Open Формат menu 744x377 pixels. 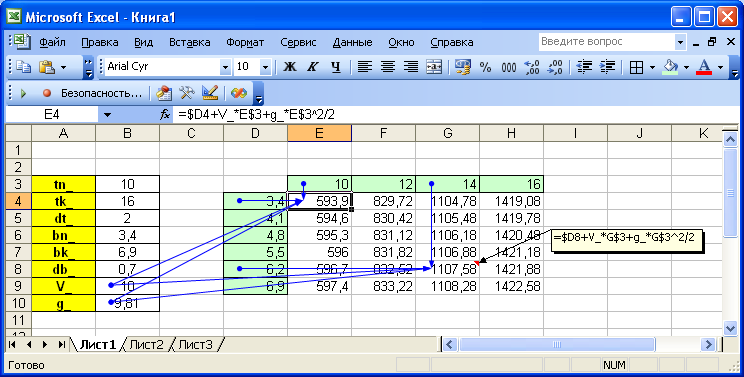tap(245, 42)
